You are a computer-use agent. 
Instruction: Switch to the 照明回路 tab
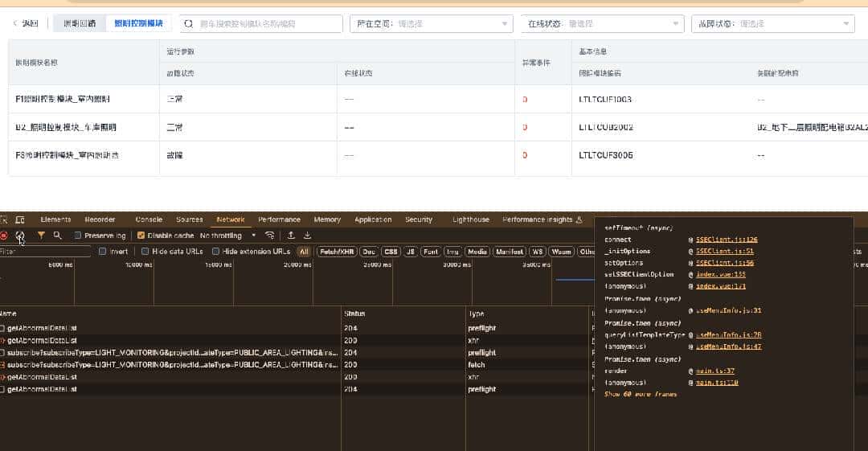[x=79, y=24]
